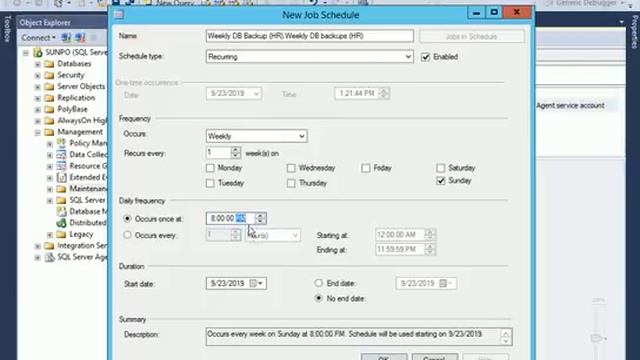The width and height of the screenshot is (640, 360).
Task: Move the vertical slider in the background window
Action: coord(597,338)
